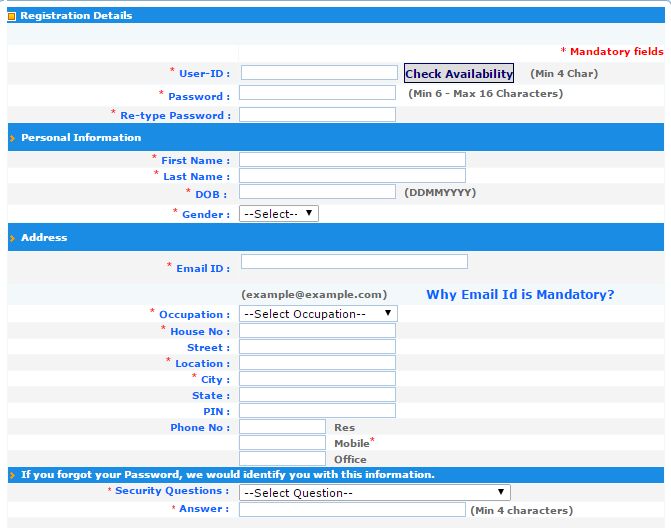Screen dimensions: 671x528
Task: Click the Security Questions label
Action: tap(172, 491)
